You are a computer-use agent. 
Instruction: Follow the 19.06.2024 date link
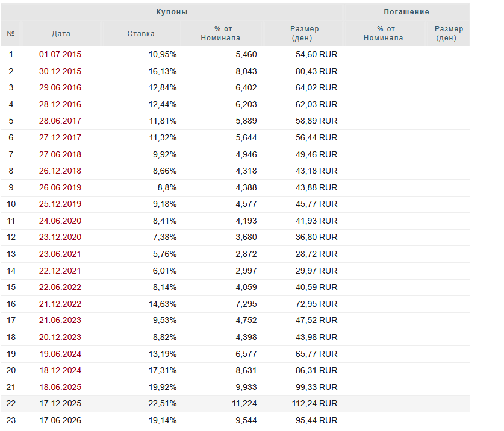pos(60,354)
